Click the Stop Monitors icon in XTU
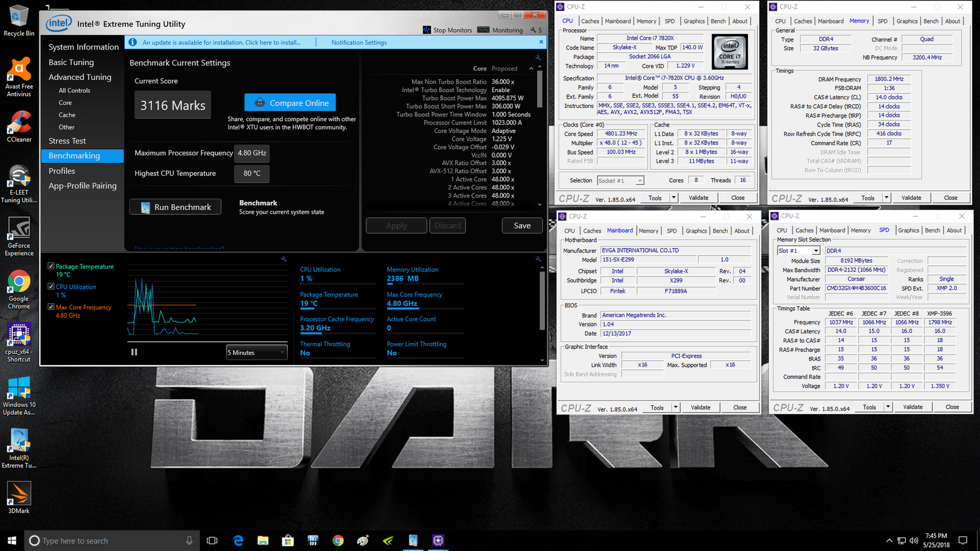Image resolution: width=980 pixels, height=551 pixels. [427, 30]
